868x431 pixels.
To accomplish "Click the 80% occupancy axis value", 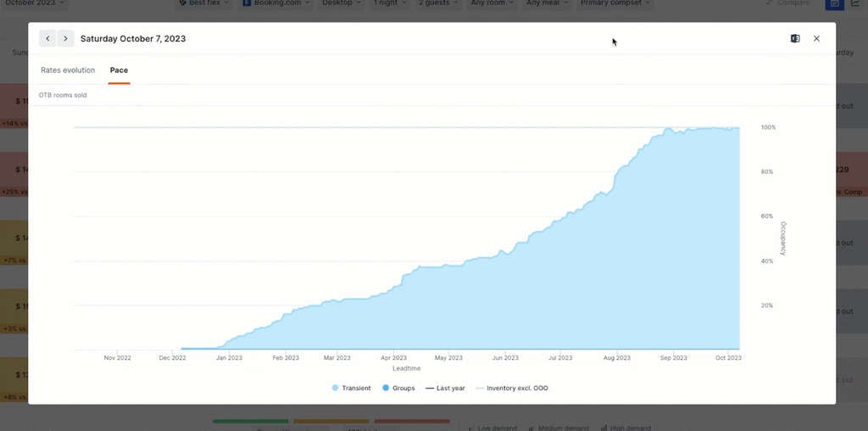I will coord(766,171).
